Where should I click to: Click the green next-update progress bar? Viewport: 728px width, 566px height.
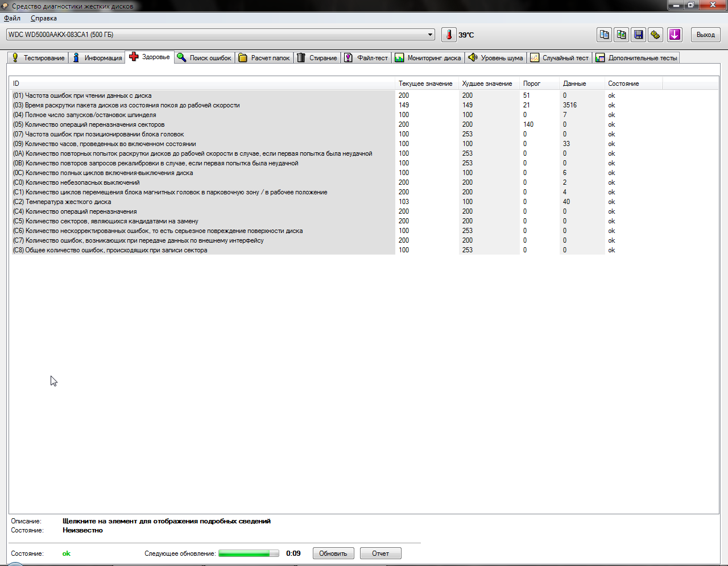pyautogui.click(x=249, y=553)
